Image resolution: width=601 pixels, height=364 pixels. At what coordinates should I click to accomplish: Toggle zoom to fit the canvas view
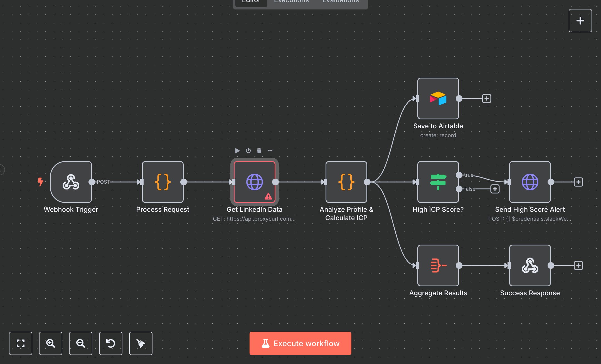21,343
